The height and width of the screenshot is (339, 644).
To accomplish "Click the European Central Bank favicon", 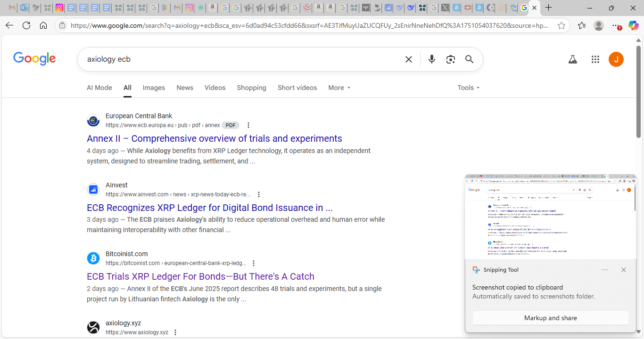I will (93, 121).
